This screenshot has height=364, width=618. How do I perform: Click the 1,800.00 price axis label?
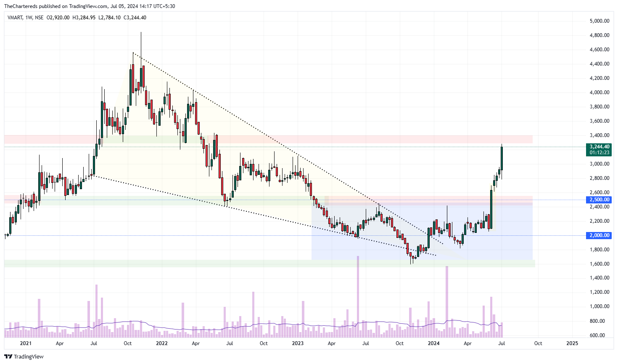point(600,250)
